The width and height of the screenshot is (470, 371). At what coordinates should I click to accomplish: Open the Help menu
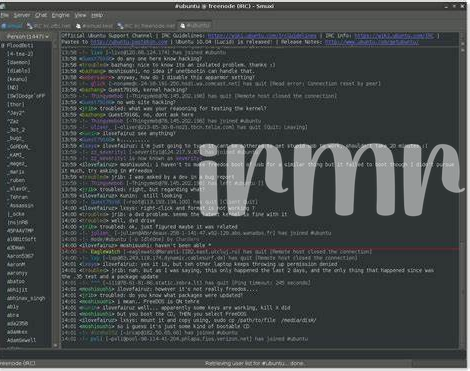click(97, 15)
